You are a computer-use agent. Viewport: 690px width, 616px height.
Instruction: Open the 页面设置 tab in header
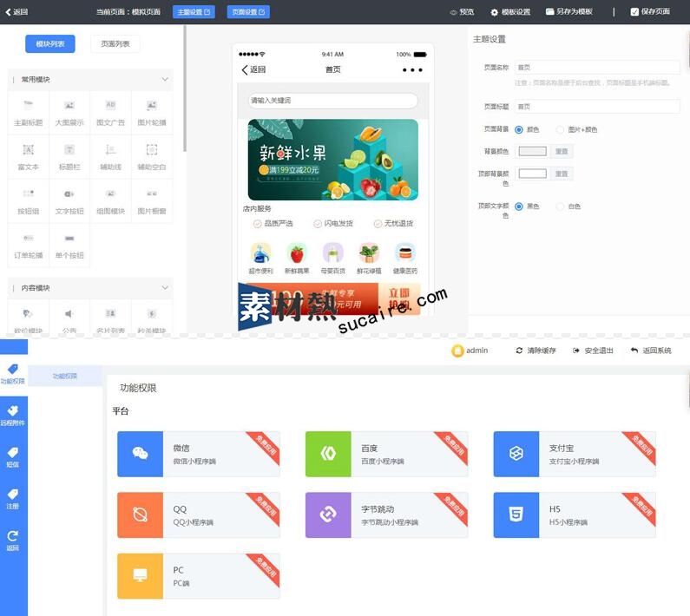click(248, 12)
